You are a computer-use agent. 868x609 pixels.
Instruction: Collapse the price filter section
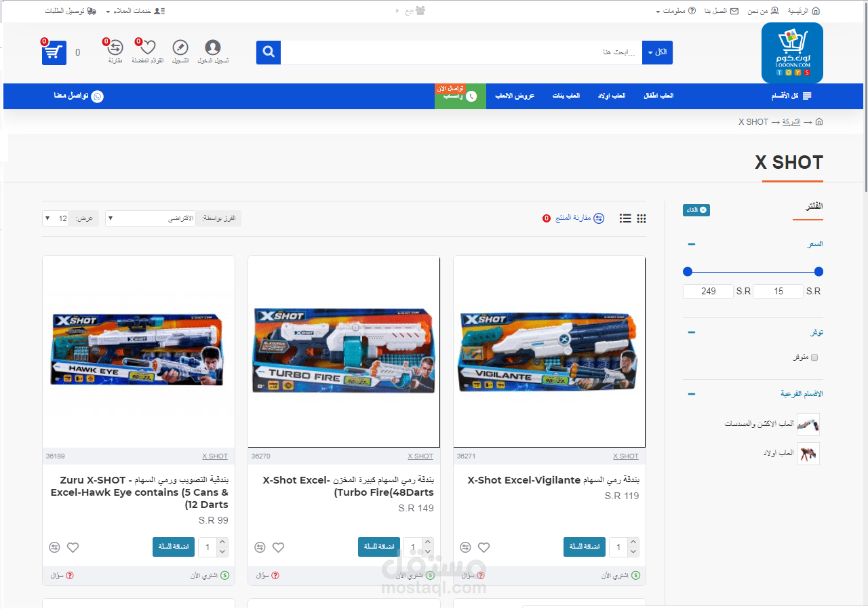[691, 244]
